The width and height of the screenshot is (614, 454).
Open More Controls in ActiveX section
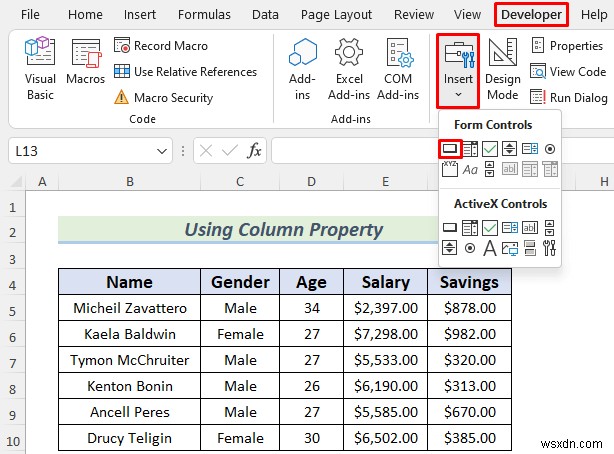pos(550,248)
